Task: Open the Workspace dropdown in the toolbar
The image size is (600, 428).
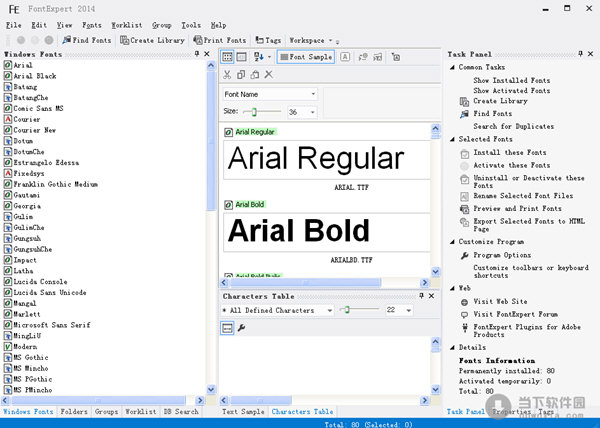Action: tap(310, 40)
